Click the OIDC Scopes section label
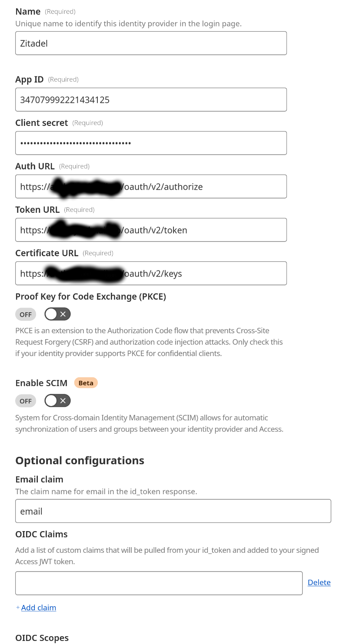The width and height of the screenshot is (343, 644). pos(42,637)
